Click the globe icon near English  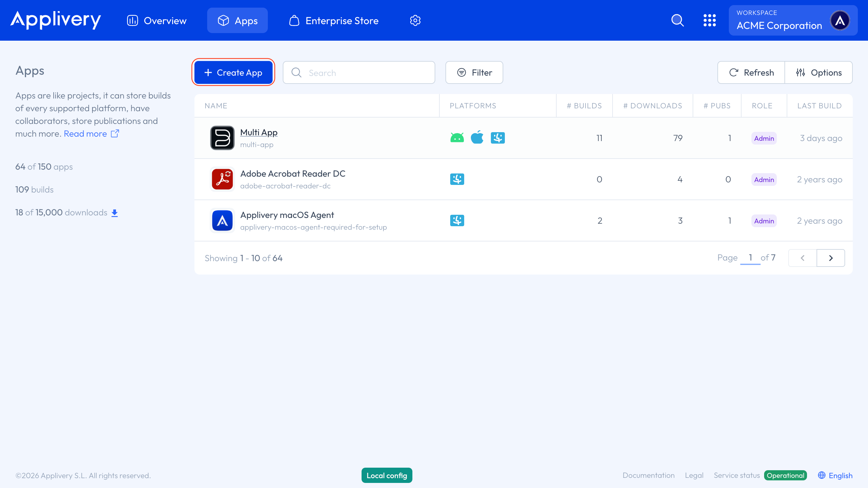[822, 475]
